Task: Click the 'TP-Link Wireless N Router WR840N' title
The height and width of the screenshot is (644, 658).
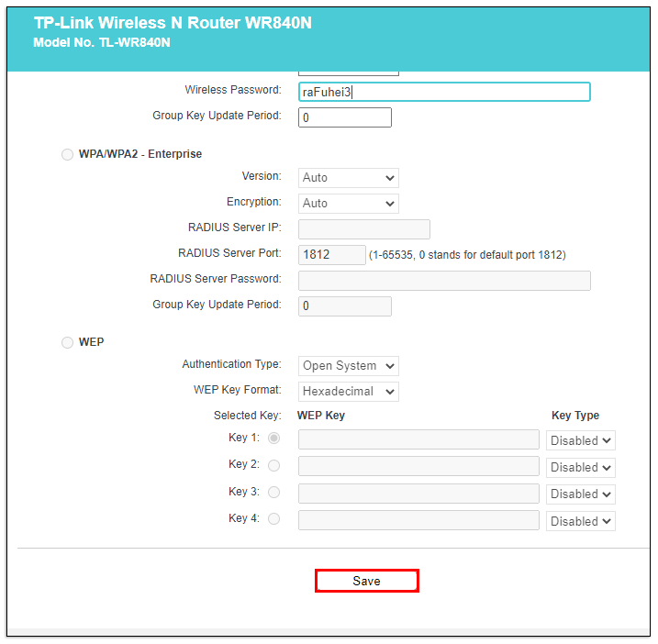Action: (x=173, y=23)
